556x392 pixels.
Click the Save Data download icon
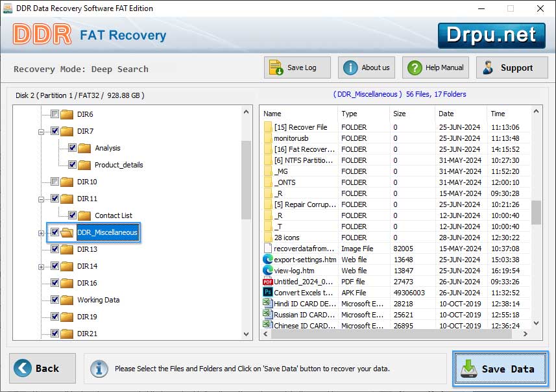pyautogui.click(x=469, y=369)
